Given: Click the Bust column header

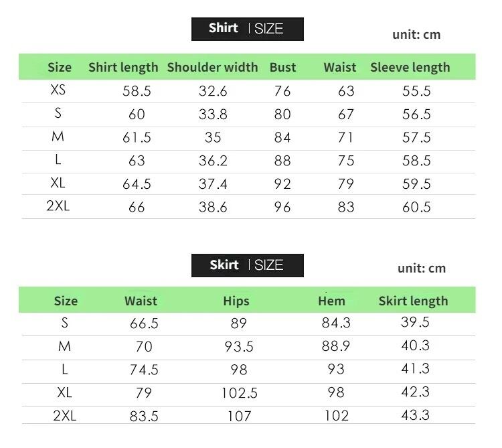Looking at the screenshot, I should click(x=282, y=67).
